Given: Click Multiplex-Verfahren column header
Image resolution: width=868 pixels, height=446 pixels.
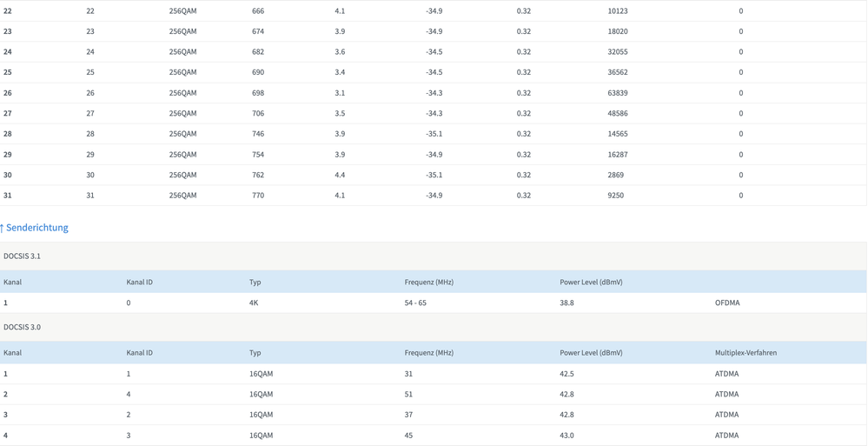Looking at the screenshot, I should pyautogui.click(x=745, y=353).
